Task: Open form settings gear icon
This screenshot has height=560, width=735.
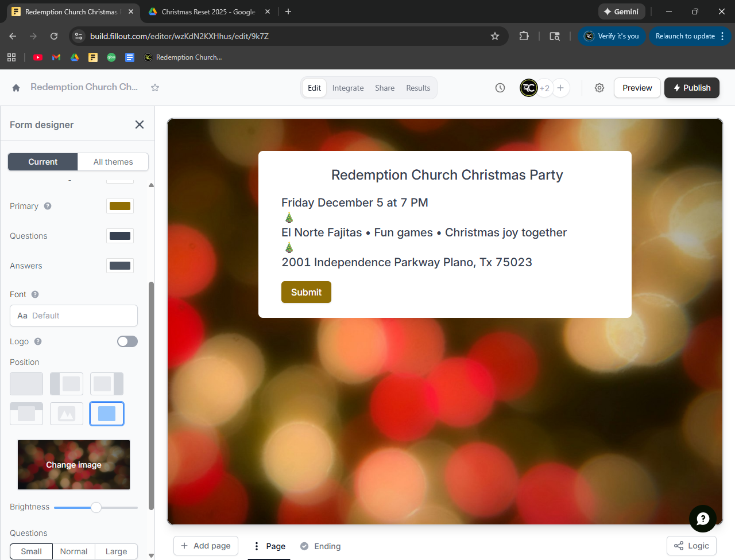Action: point(599,88)
